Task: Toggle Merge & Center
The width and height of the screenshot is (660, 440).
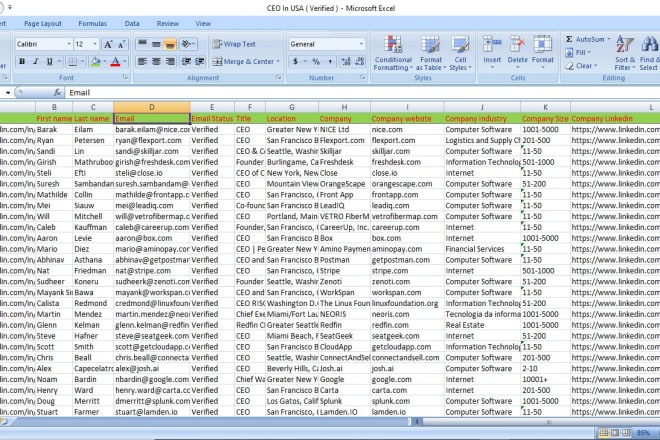Action: click(243, 61)
